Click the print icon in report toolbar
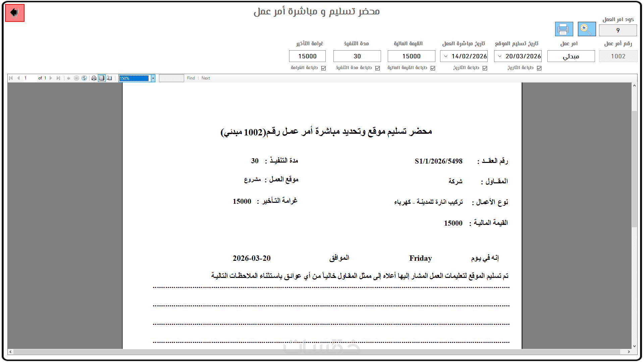Screen dimensions: 644x362 tap(94, 78)
